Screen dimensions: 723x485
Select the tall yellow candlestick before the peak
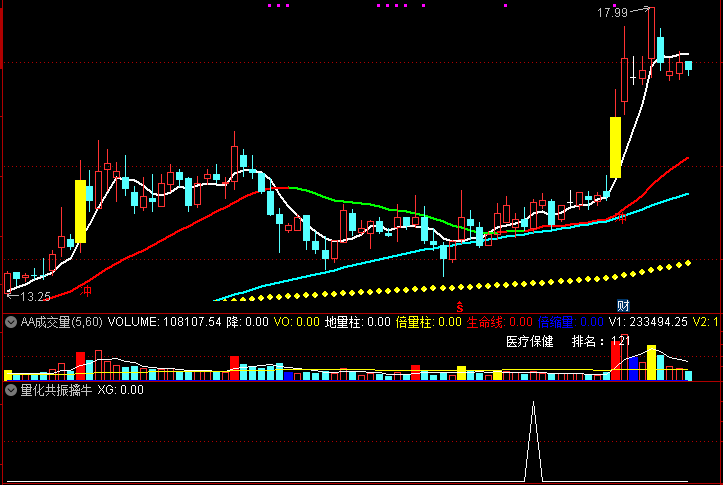[615, 147]
